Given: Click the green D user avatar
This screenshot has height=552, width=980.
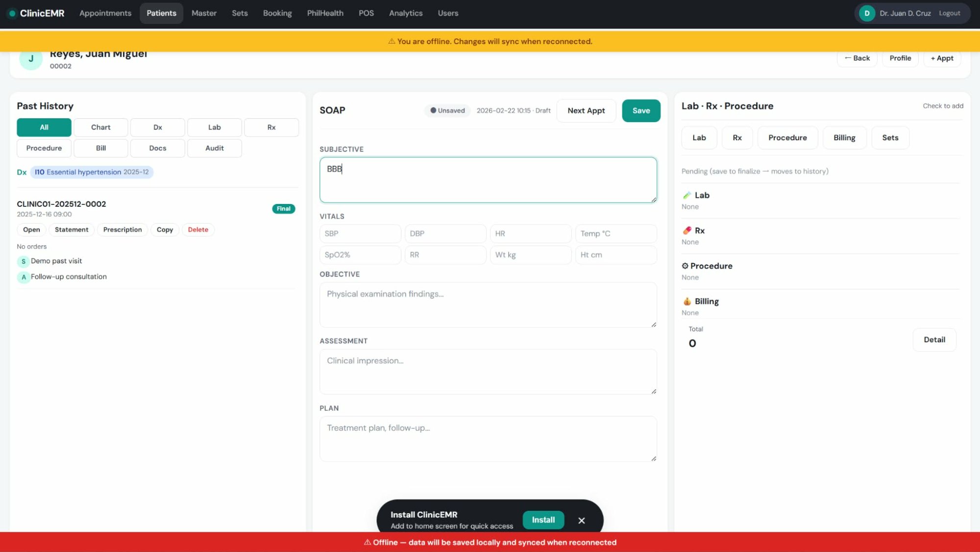Looking at the screenshot, I should pos(867,13).
